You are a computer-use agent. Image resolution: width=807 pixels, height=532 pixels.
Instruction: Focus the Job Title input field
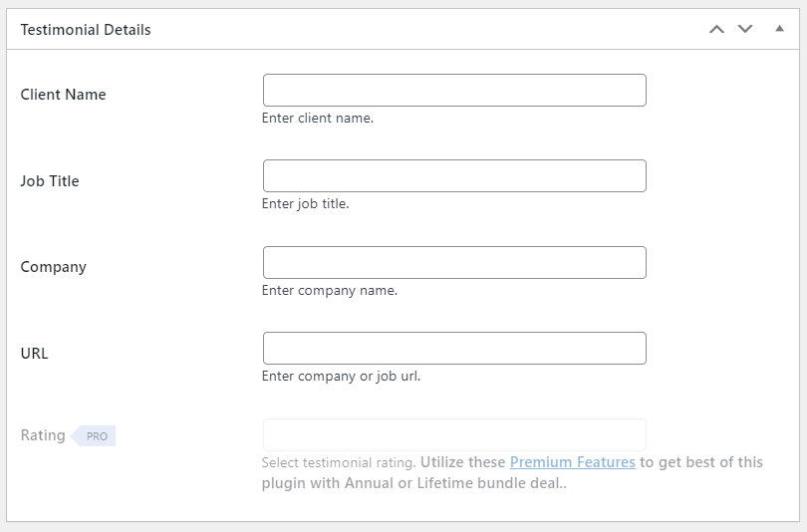454,176
